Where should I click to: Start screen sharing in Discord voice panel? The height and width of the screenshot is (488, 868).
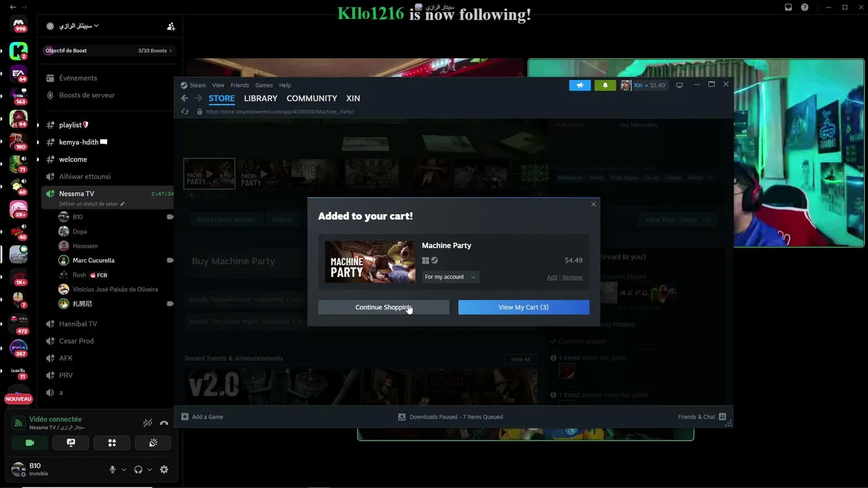[x=71, y=443]
